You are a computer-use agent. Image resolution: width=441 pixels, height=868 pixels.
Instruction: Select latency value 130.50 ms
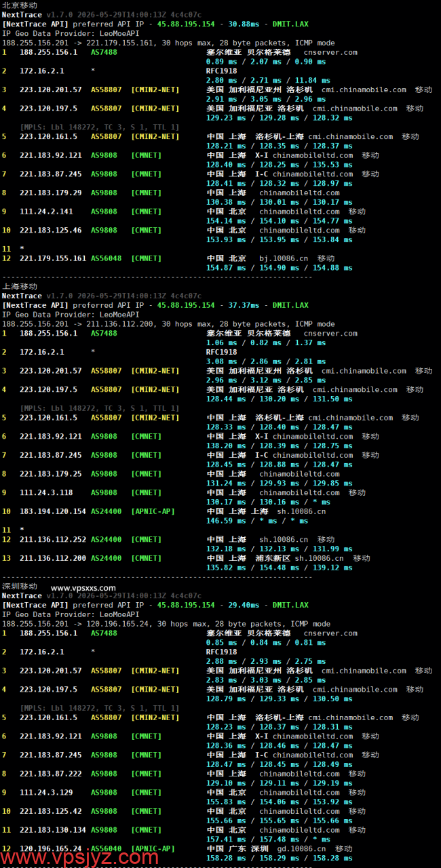click(x=330, y=698)
